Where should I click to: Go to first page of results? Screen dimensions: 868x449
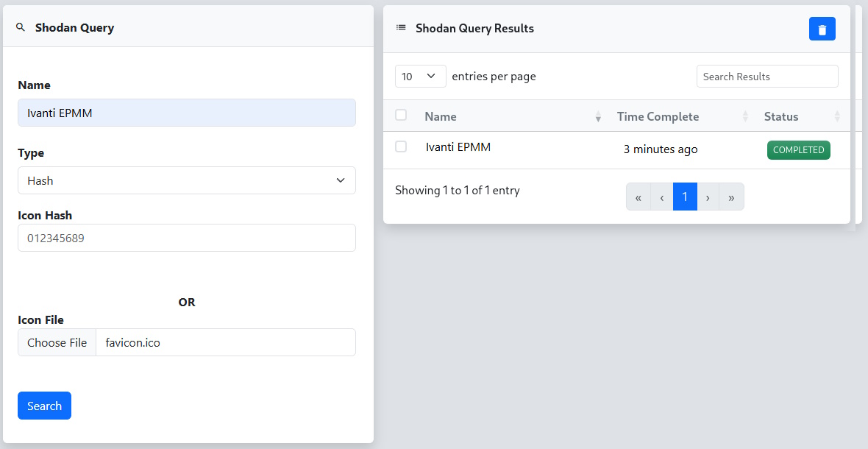pos(638,197)
